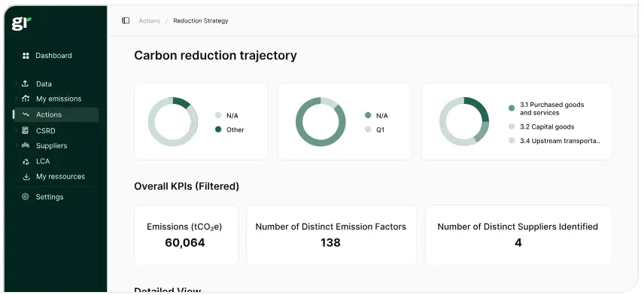Click the Actions trend-line icon
Screen dimensions: 644x295
coord(26,114)
